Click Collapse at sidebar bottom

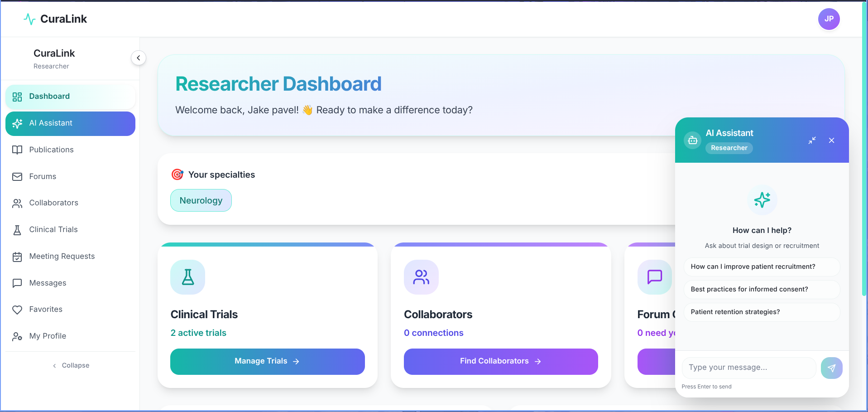coord(71,365)
